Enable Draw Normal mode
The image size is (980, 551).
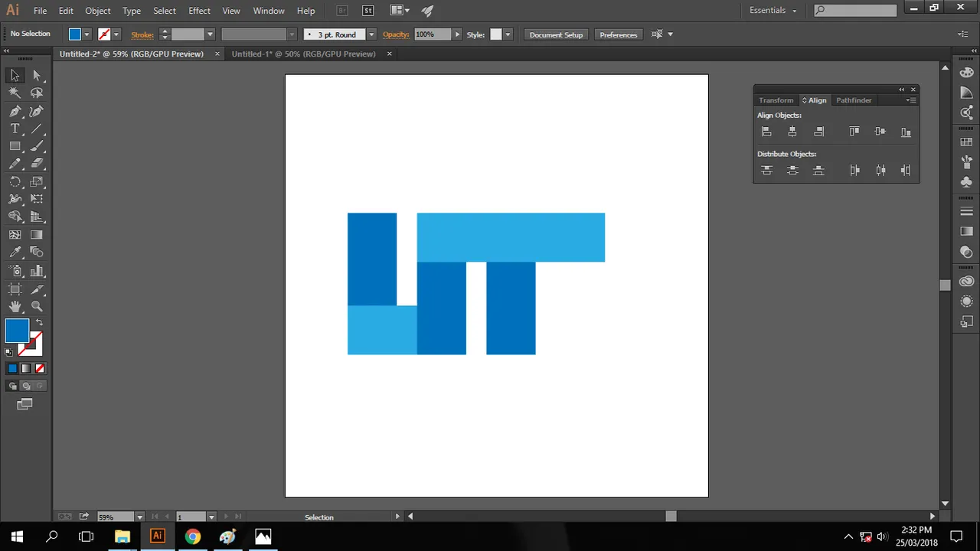[x=12, y=386]
